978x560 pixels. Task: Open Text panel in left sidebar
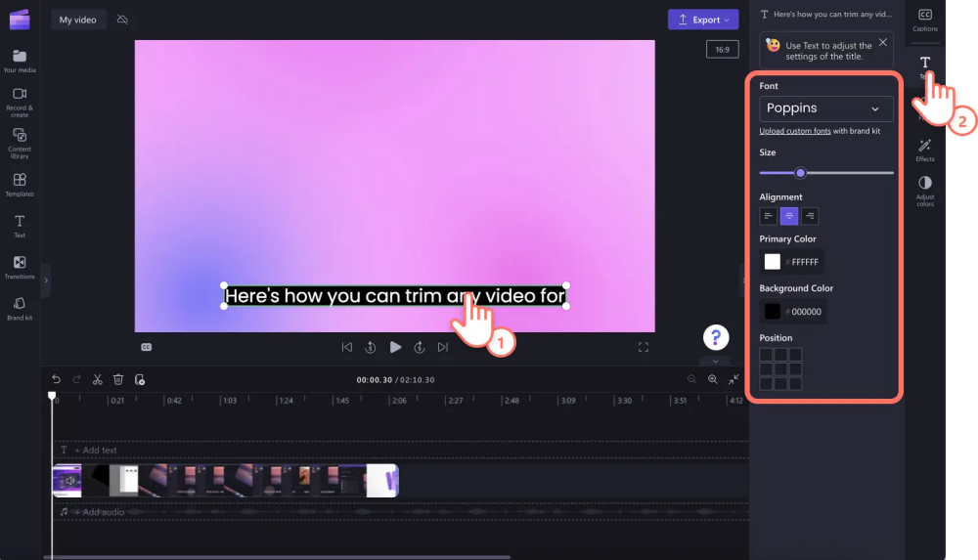click(x=20, y=227)
